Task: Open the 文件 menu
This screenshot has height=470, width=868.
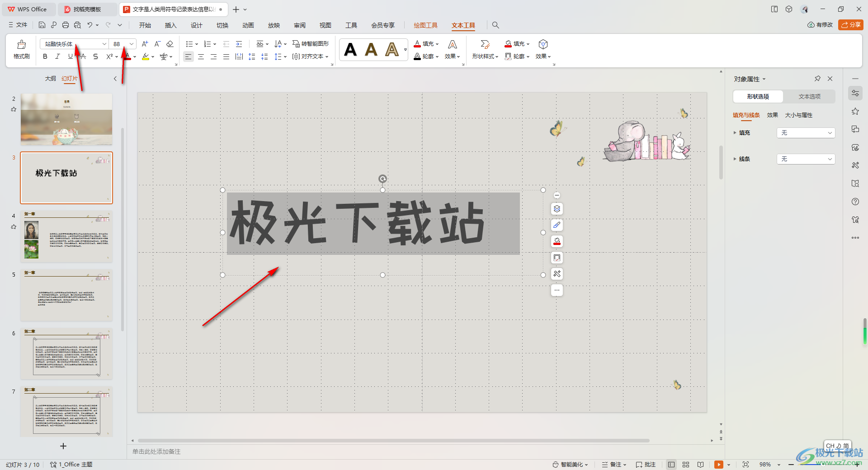Action: point(18,25)
